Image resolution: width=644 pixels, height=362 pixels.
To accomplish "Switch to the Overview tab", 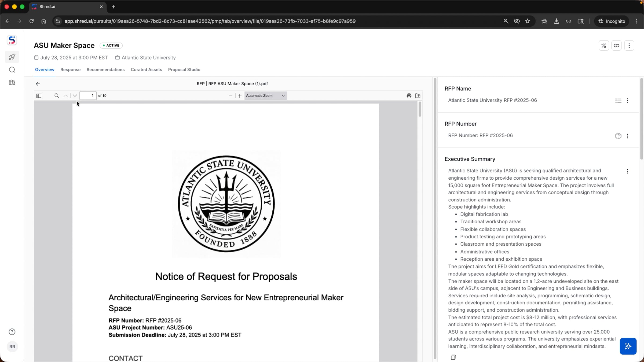I will click(x=45, y=70).
